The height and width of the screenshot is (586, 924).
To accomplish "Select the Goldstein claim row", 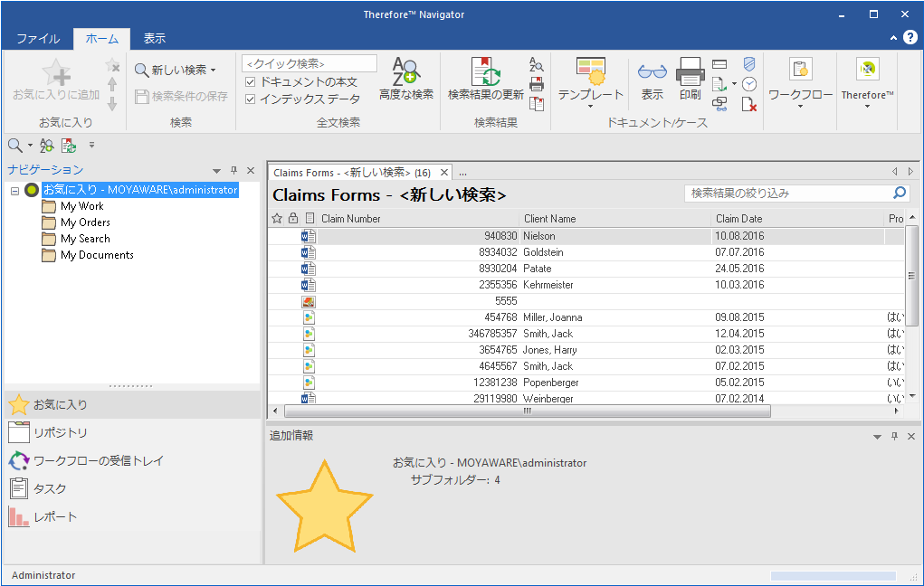I will tap(586, 252).
